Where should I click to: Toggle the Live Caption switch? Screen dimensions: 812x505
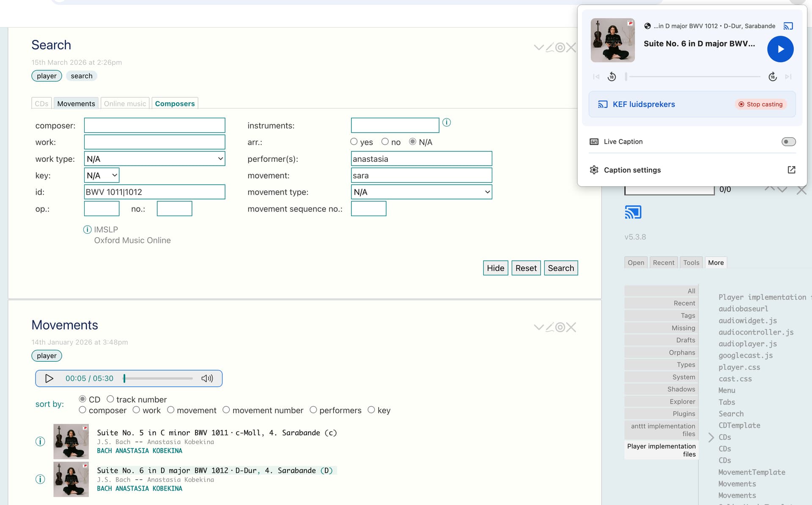(788, 142)
